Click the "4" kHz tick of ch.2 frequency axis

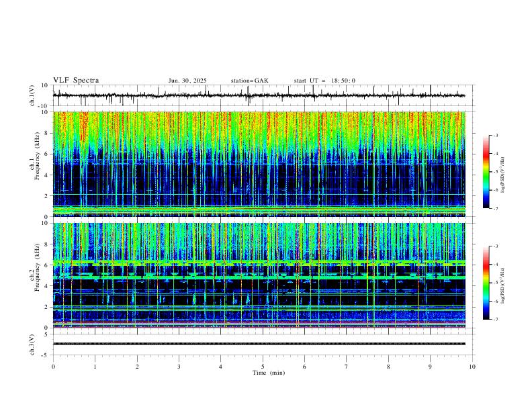pyautogui.click(x=47, y=286)
